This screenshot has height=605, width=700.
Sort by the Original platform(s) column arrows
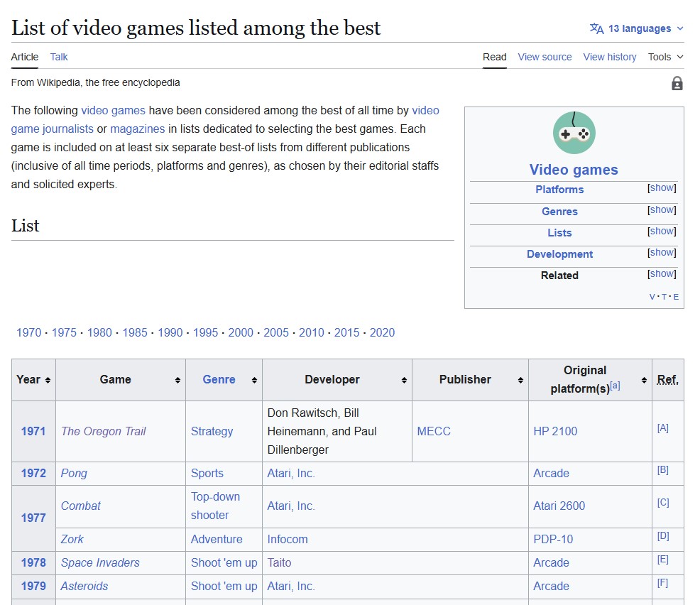643,379
